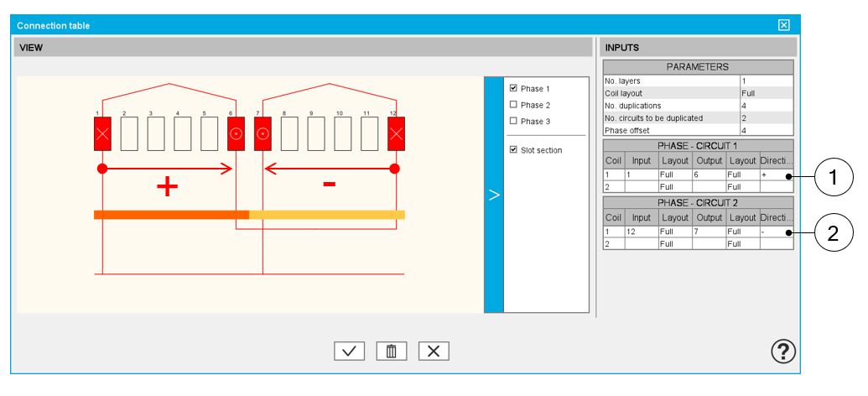Viewport: 868px width, 396px height.
Task: Open Circuit 1 coil 1 Direction cell
Action: [776, 175]
